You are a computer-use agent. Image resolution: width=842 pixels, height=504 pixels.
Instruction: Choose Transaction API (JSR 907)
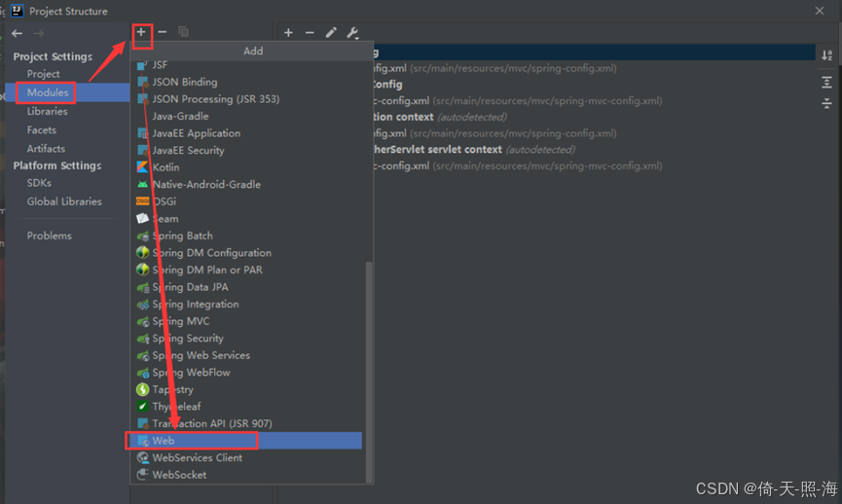pos(247,424)
